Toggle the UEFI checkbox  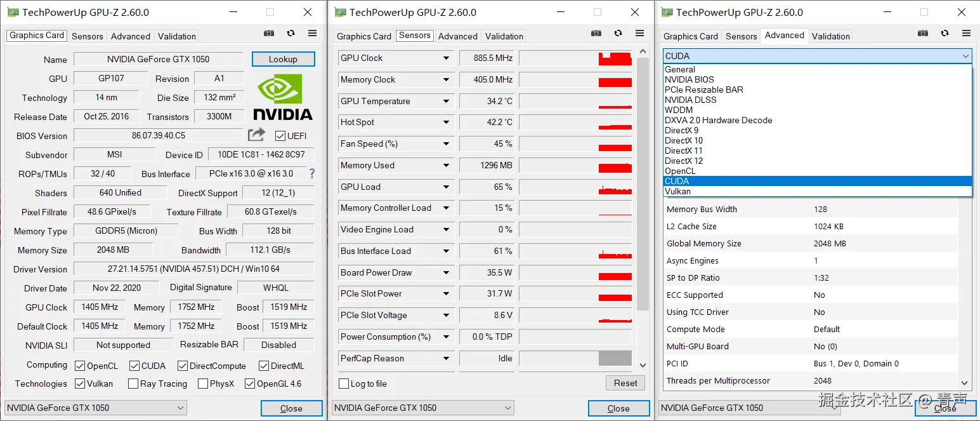click(280, 135)
